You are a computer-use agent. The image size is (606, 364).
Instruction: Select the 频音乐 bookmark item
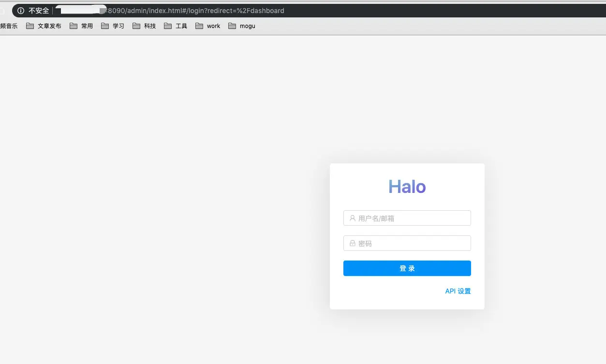tap(9, 26)
